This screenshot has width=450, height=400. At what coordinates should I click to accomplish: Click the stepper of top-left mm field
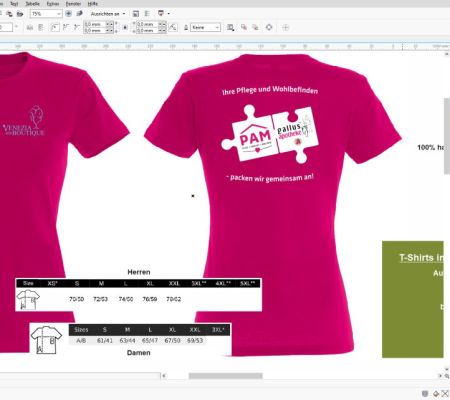pos(110,24)
